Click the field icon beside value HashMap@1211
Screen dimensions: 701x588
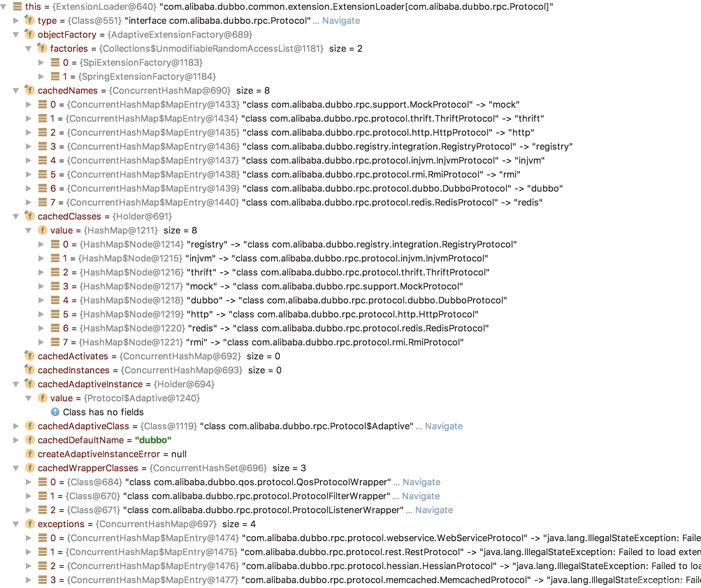click(x=42, y=230)
